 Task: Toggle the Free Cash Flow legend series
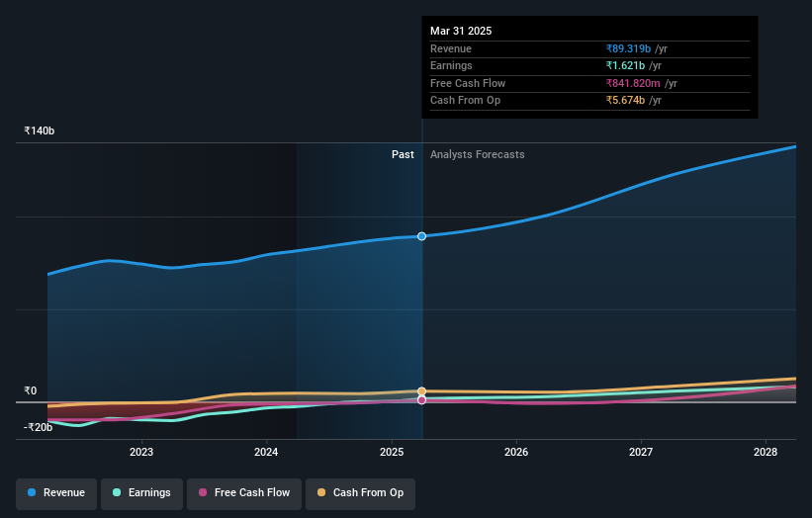click(244, 493)
